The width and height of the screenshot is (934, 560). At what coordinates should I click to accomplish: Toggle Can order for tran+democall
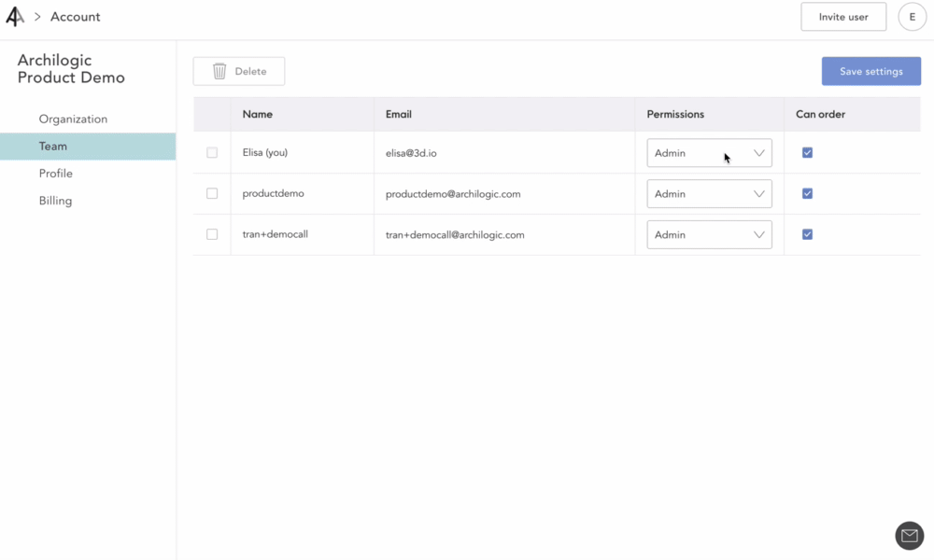[x=807, y=234]
